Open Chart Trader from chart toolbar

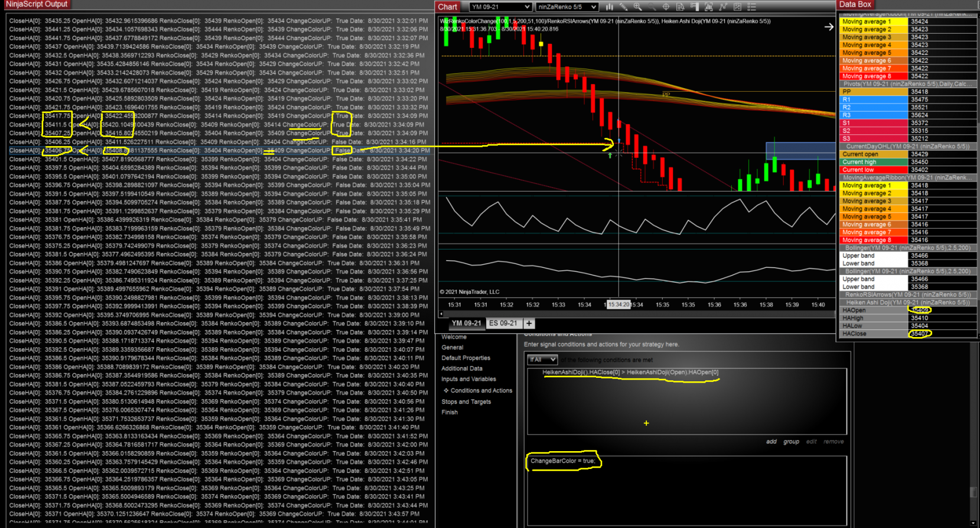point(694,7)
